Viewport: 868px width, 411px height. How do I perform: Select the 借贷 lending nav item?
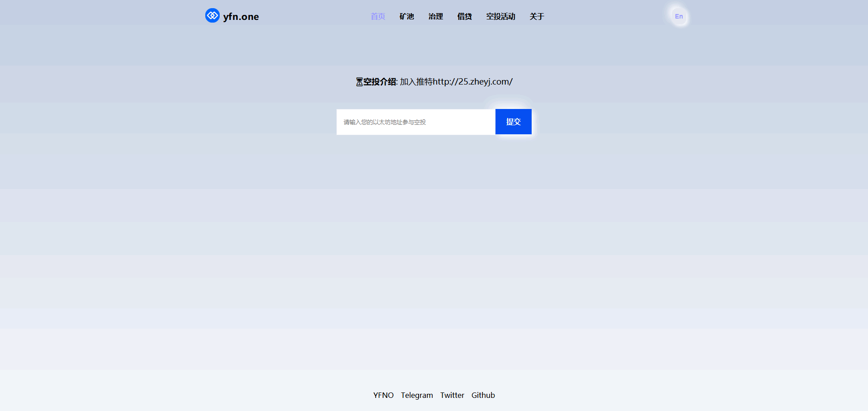click(x=464, y=17)
